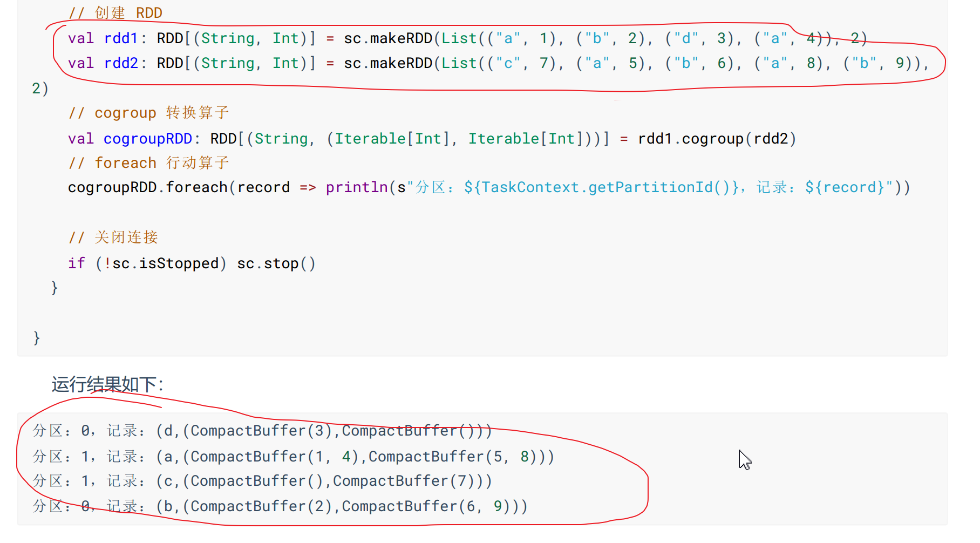980x543 pixels.
Task: Click the '运行结果如下:' heading text
Action: tap(107, 384)
